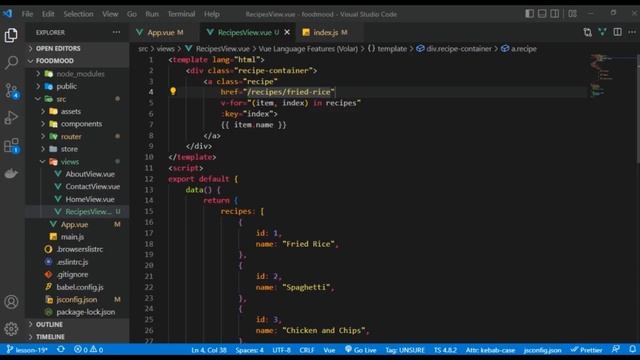Click the lesson-19 branch indicator
This screenshot has width=640, height=360.
pos(27,350)
